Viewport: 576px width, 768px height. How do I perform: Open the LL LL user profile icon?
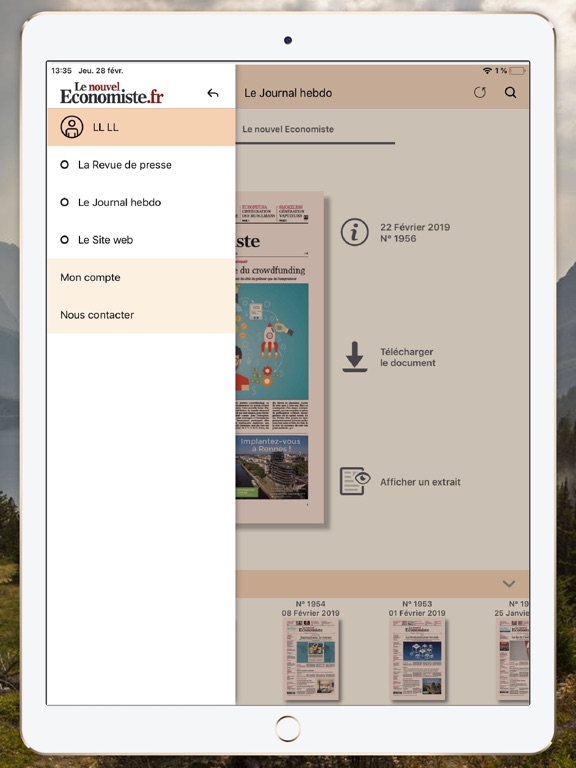pyautogui.click(x=72, y=127)
